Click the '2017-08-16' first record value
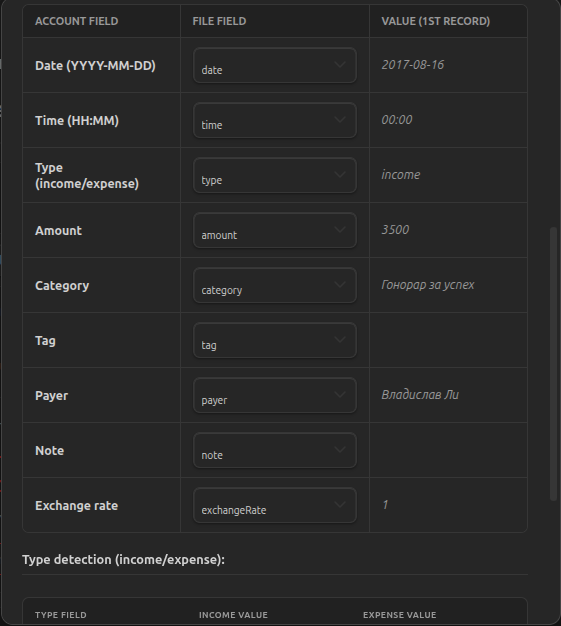The height and width of the screenshot is (626, 561). point(412,65)
